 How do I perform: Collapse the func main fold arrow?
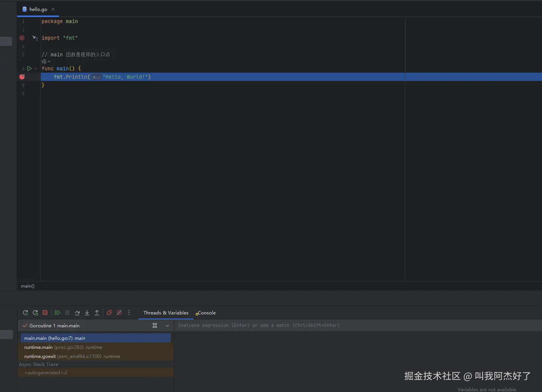coord(36,68)
